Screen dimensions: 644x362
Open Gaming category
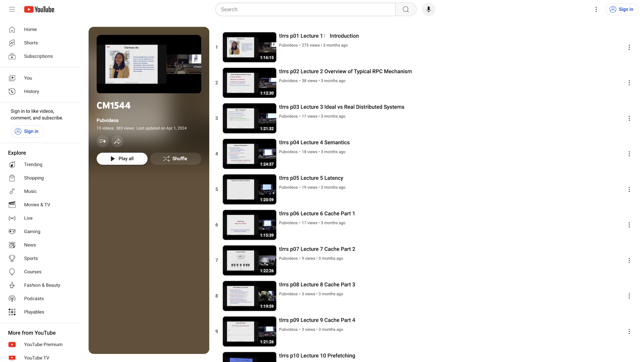tap(40, 232)
